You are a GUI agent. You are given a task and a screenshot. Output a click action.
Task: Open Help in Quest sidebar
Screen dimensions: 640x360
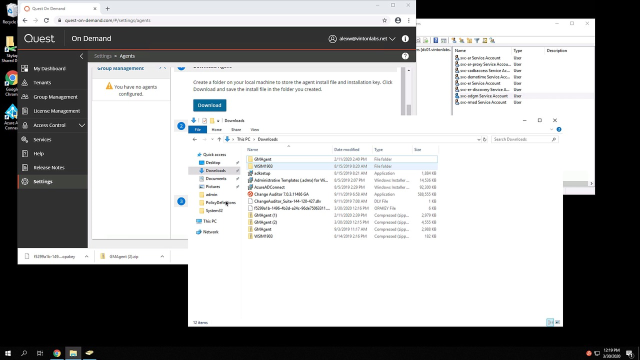(38, 153)
